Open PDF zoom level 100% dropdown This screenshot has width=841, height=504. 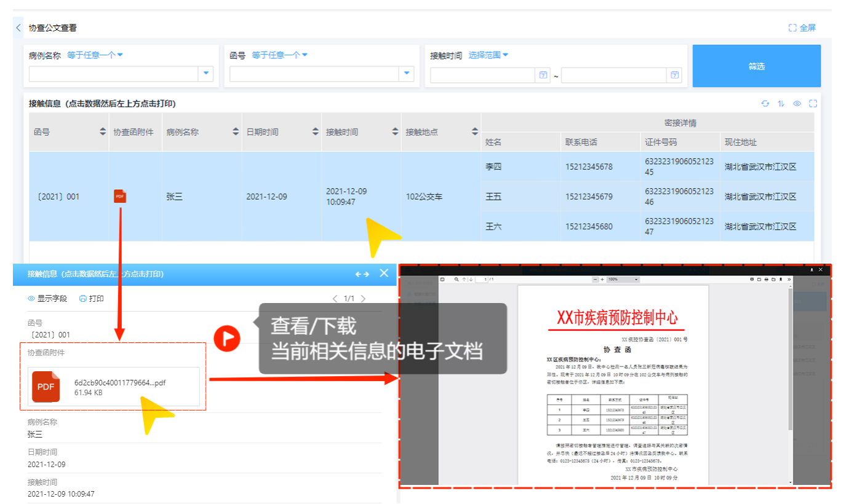622,280
